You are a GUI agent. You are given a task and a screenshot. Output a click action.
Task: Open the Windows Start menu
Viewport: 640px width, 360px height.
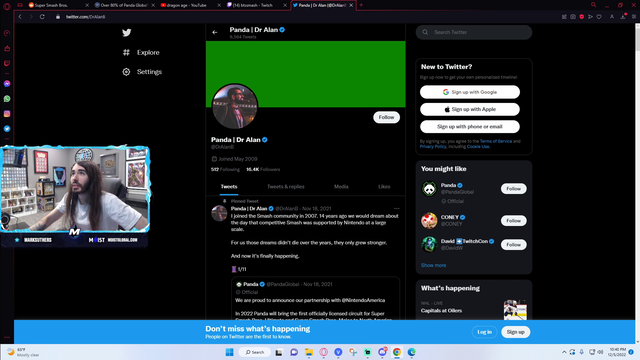tap(229, 352)
